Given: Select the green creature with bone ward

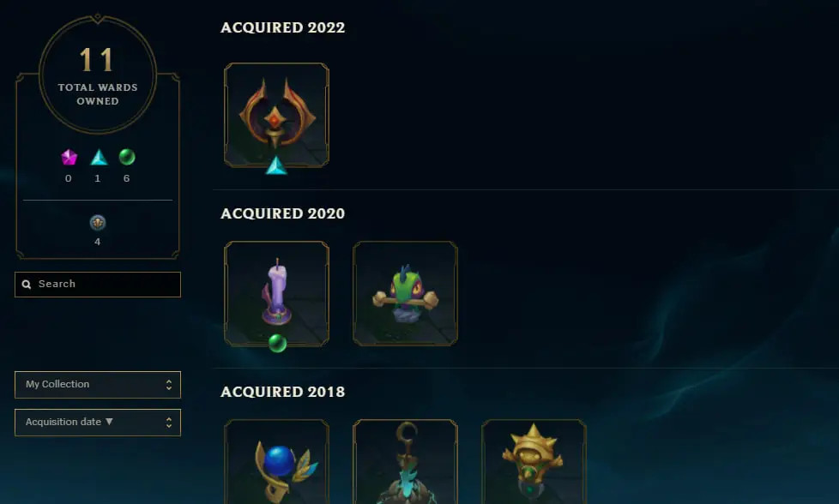Looking at the screenshot, I should [405, 293].
